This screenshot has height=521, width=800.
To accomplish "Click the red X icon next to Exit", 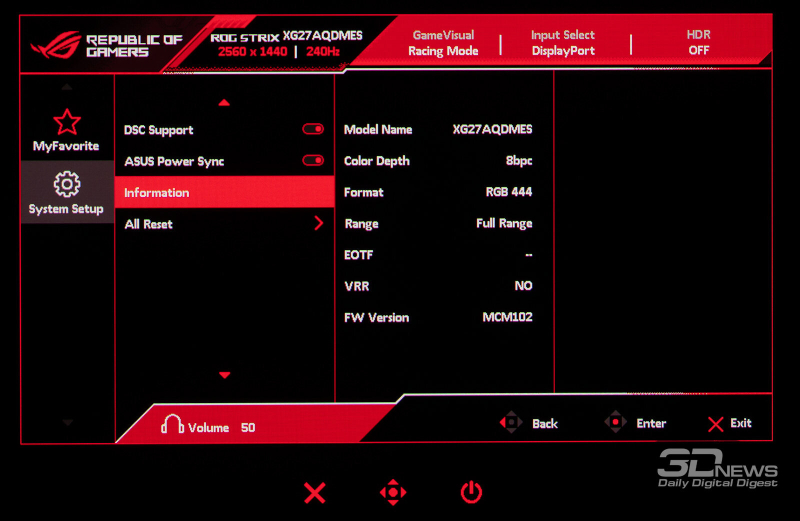I will click(715, 424).
